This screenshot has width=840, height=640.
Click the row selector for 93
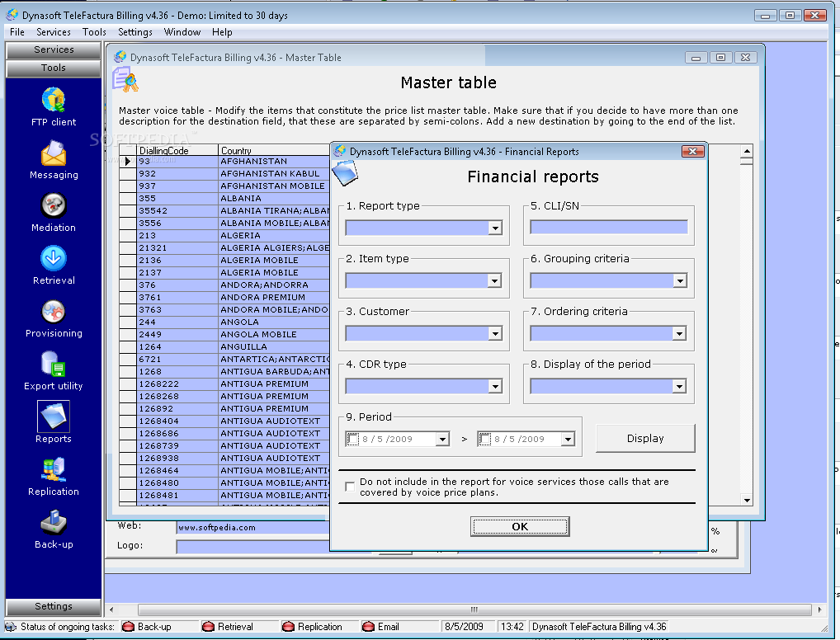[x=128, y=161]
